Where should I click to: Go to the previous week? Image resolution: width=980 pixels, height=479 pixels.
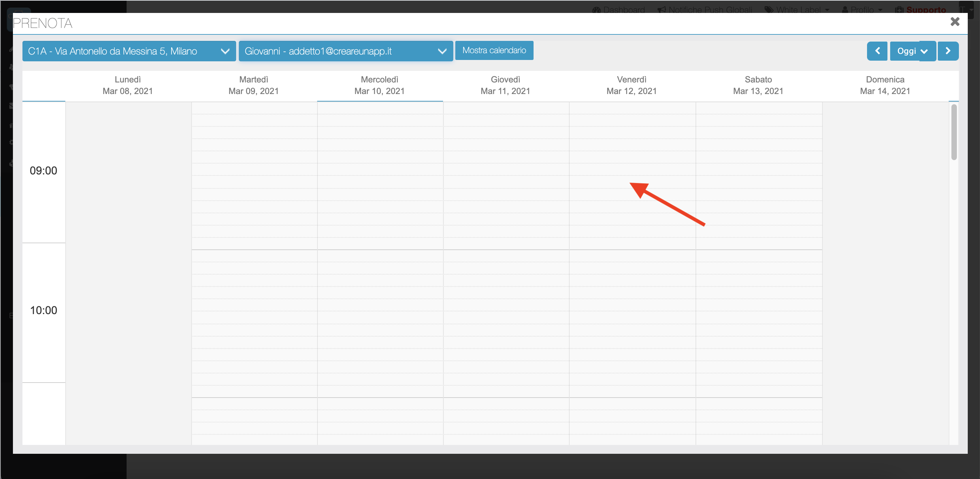[x=877, y=51]
